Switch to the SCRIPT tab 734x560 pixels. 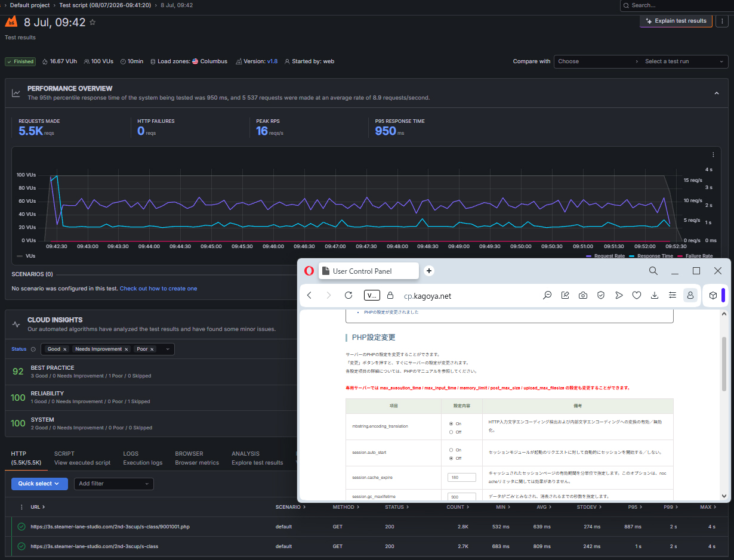click(82, 458)
